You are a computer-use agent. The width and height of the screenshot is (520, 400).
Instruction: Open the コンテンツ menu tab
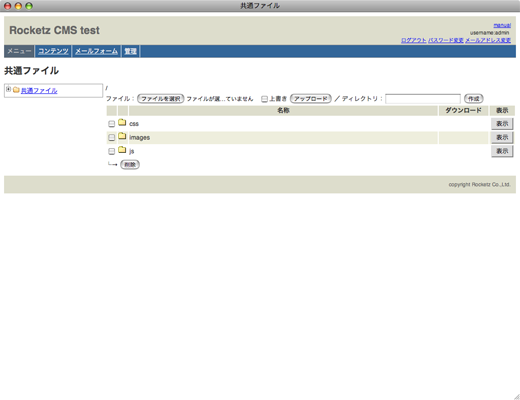coord(53,51)
